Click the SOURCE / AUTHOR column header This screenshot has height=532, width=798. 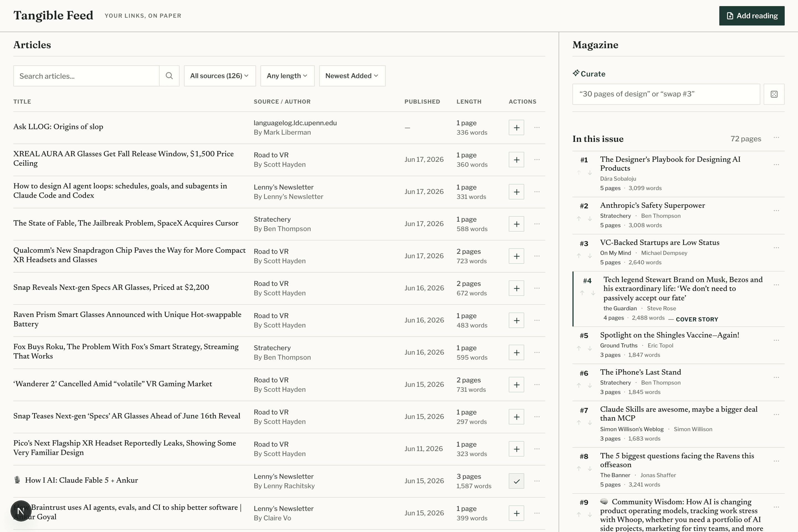[282, 102]
